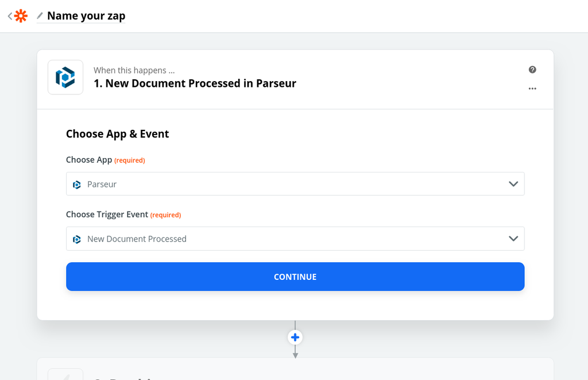This screenshot has height=380, width=588.
Task: Click the Parseur icon in step 1 header
Action: tap(65, 77)
